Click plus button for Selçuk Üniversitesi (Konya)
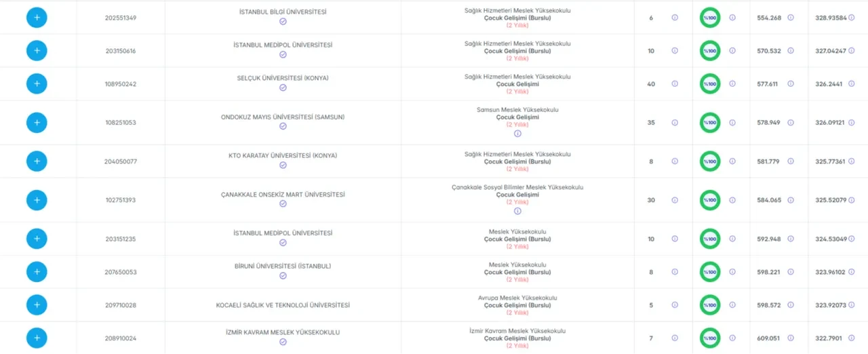The height and width of the screenshot is (354, 868). 37,84
